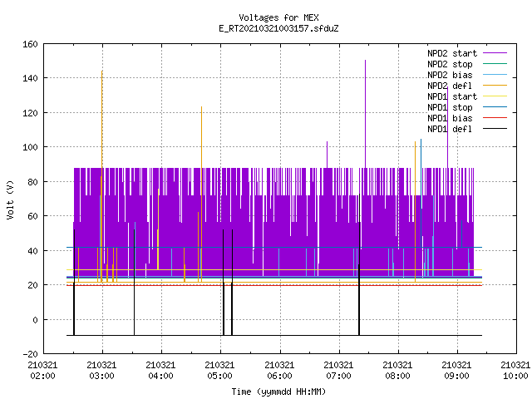Click the NPD1 defl black legend line
The height and width of the screenshot is (399, 532).
pyautogui.click(x=495, y=129)
